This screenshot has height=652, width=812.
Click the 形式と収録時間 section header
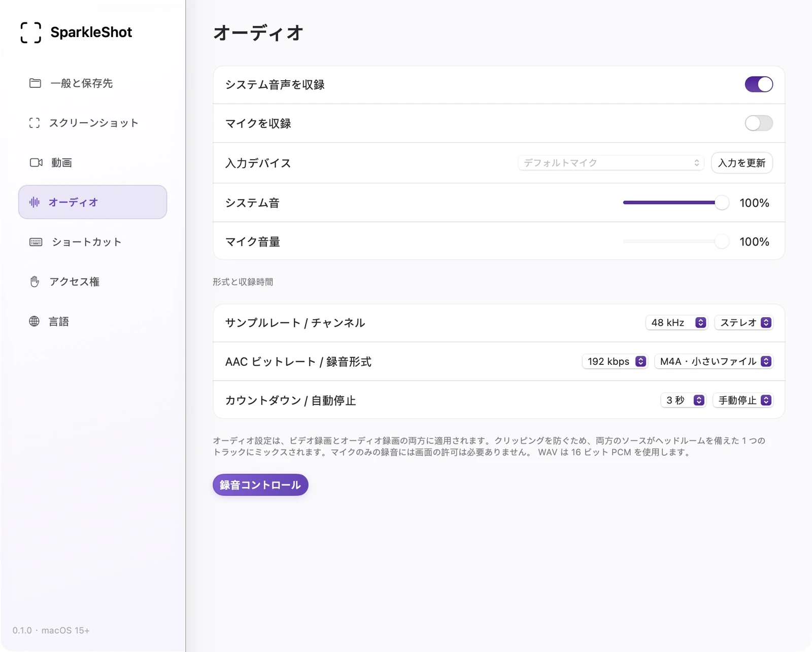coord(243,282)
